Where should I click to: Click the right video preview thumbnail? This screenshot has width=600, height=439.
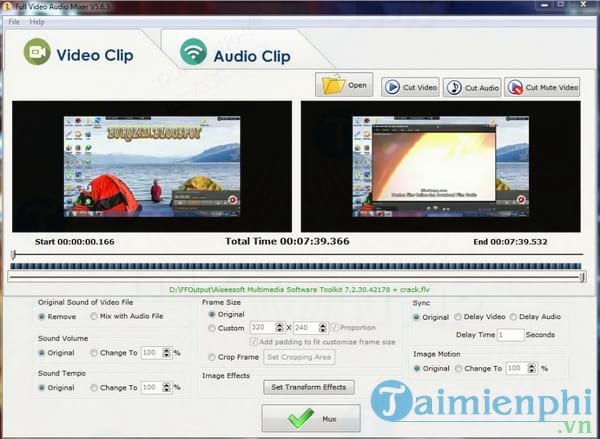(x=441, y=166)
